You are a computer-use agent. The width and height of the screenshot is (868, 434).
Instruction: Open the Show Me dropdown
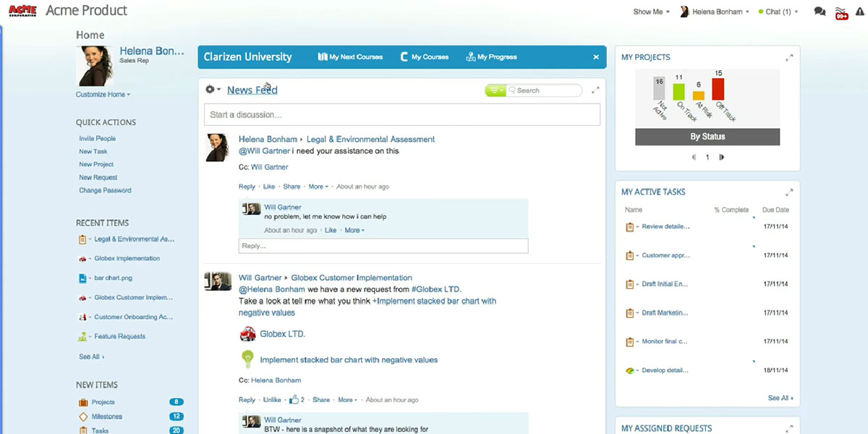[651, 12]
